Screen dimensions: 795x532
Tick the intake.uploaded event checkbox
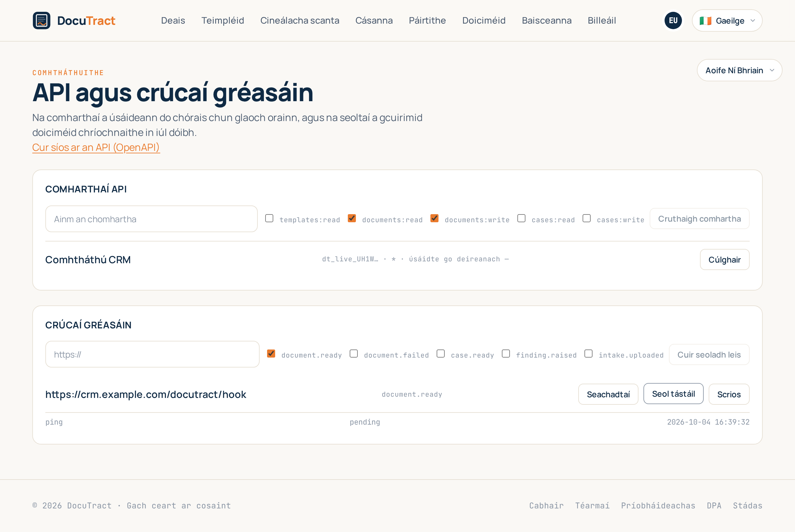coord(588,354)
